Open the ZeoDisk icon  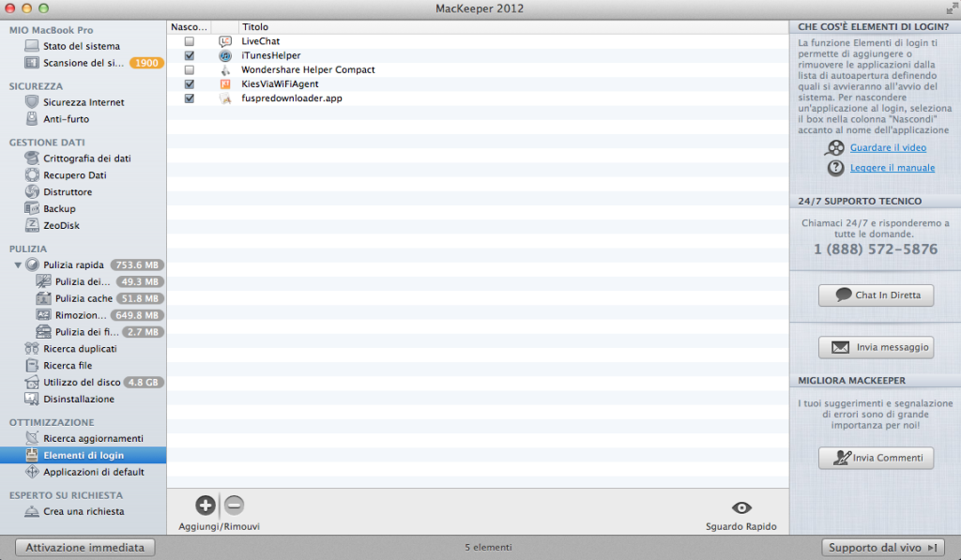32,225
